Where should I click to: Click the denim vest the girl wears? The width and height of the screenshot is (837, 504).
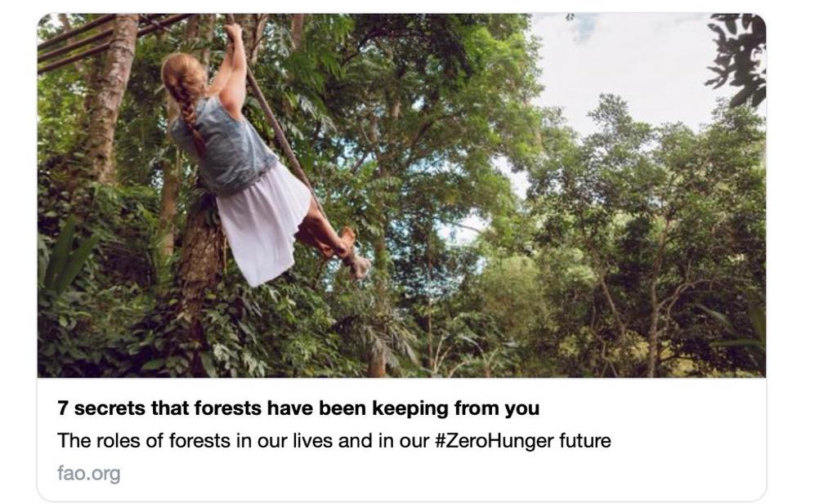pos(224,144)
